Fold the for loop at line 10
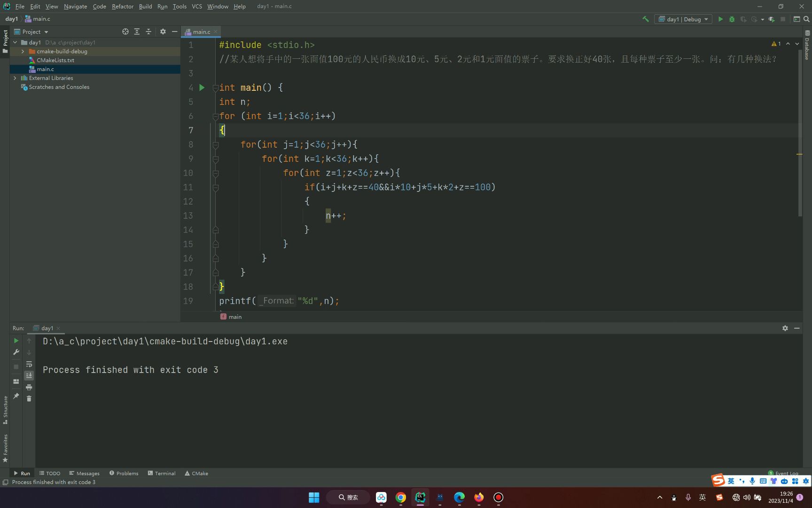The image size is (812, 508). point(215,174)
